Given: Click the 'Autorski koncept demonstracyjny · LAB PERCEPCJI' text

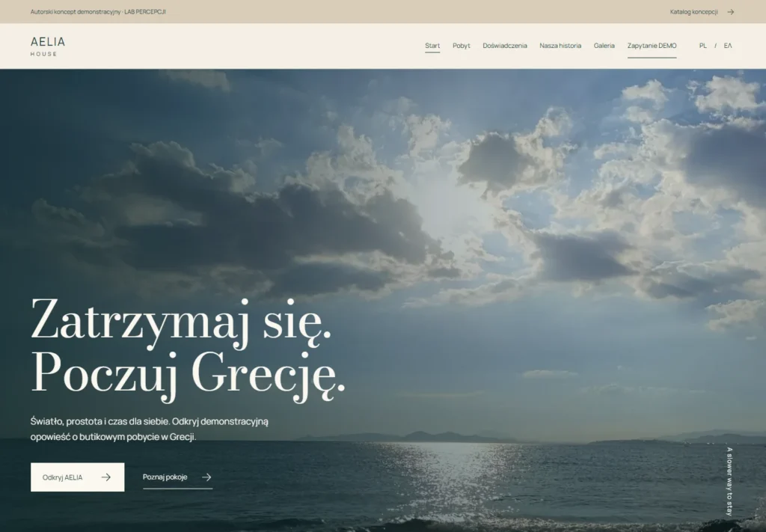Looking at the screenshot, I should 98,12.
